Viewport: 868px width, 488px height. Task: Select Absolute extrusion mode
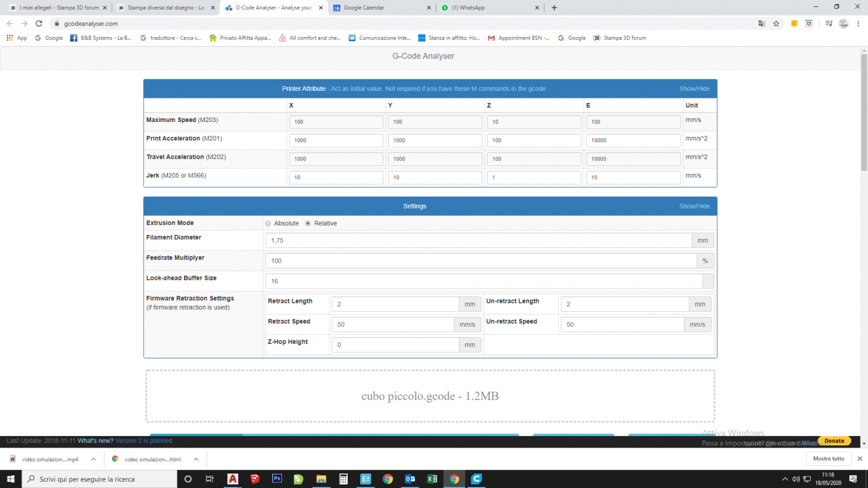point(268,223)
